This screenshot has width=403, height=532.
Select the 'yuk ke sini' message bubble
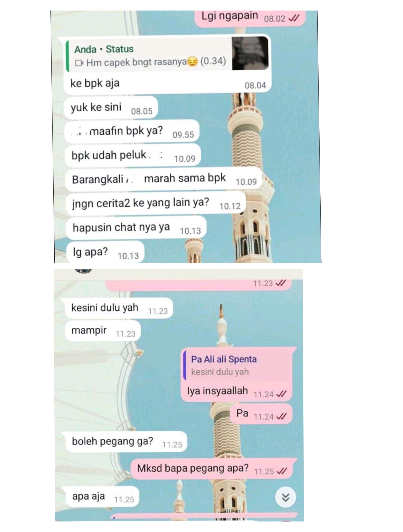(111, 107)
